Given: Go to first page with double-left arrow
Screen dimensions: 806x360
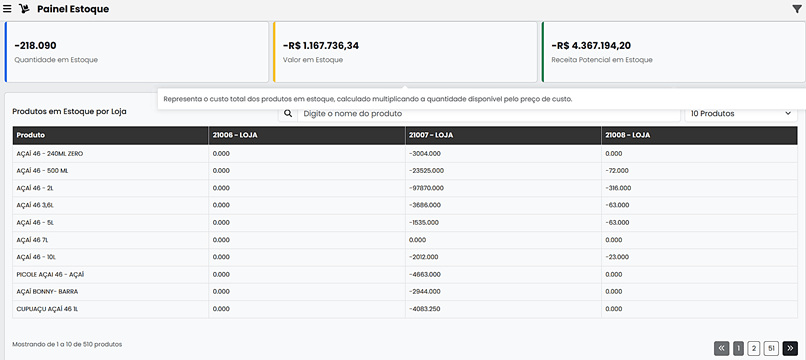Looking at the screenshot, I should point(722,348).
